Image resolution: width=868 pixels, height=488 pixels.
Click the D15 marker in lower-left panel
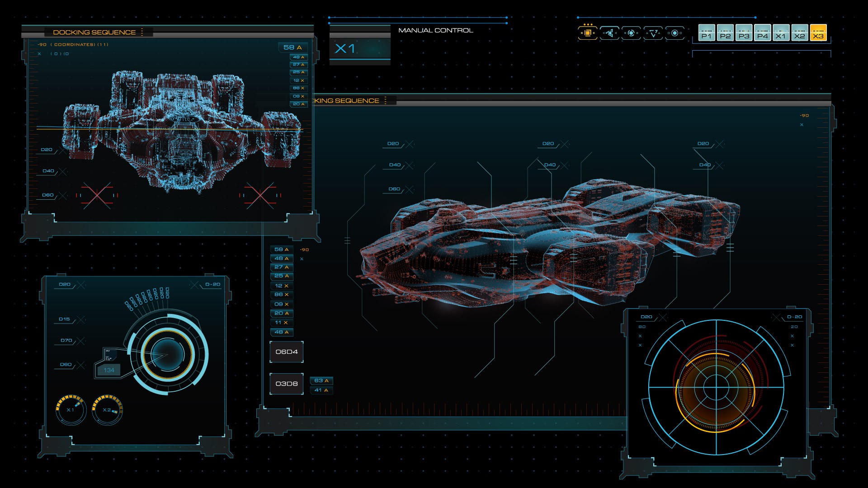65,319
